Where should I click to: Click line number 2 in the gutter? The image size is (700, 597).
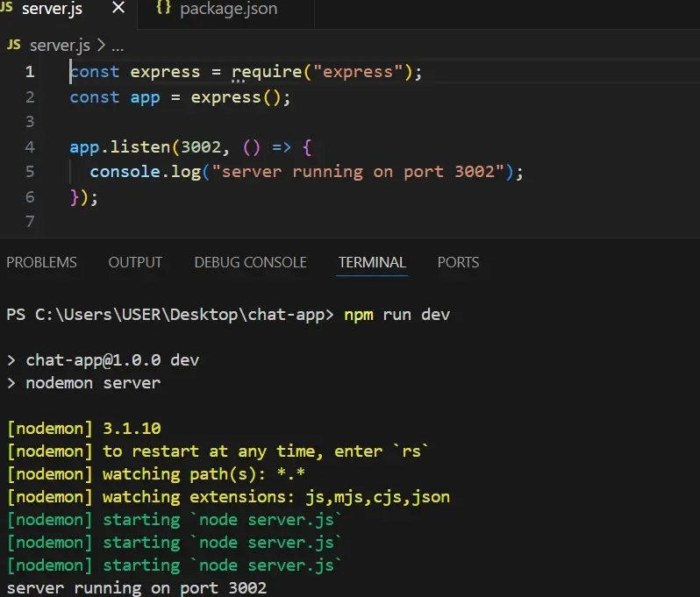pyautogui.click(x=30, y=97)
